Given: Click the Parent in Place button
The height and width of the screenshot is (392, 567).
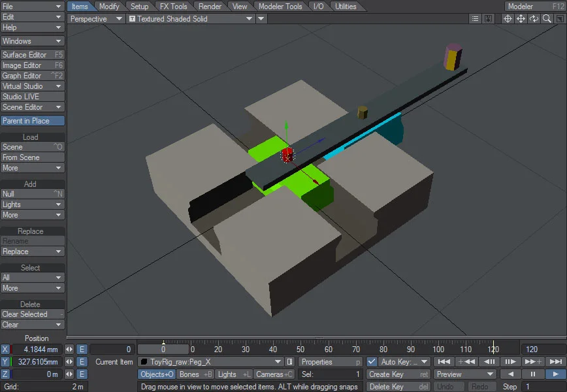Looking at the screenshot, I should click(33, 120).
